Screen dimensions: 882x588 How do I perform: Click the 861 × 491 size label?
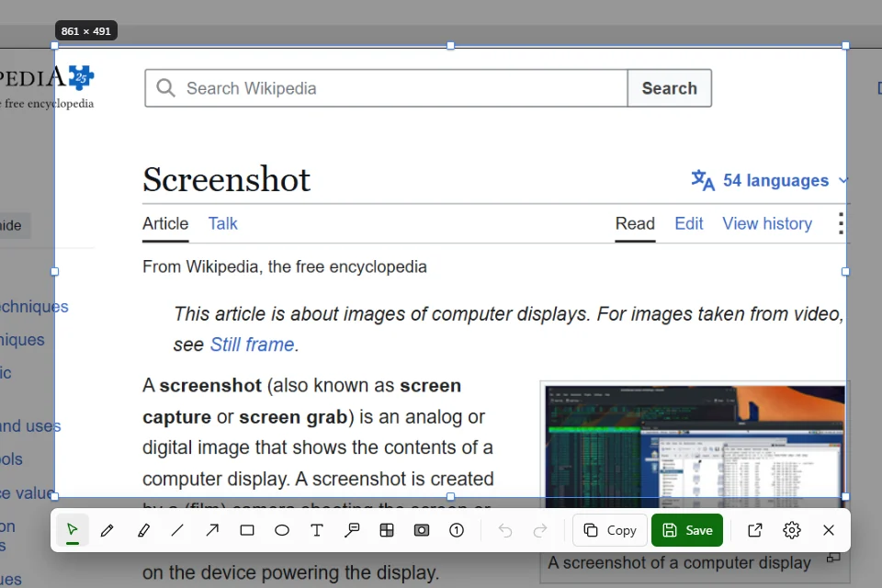point(86,31)
